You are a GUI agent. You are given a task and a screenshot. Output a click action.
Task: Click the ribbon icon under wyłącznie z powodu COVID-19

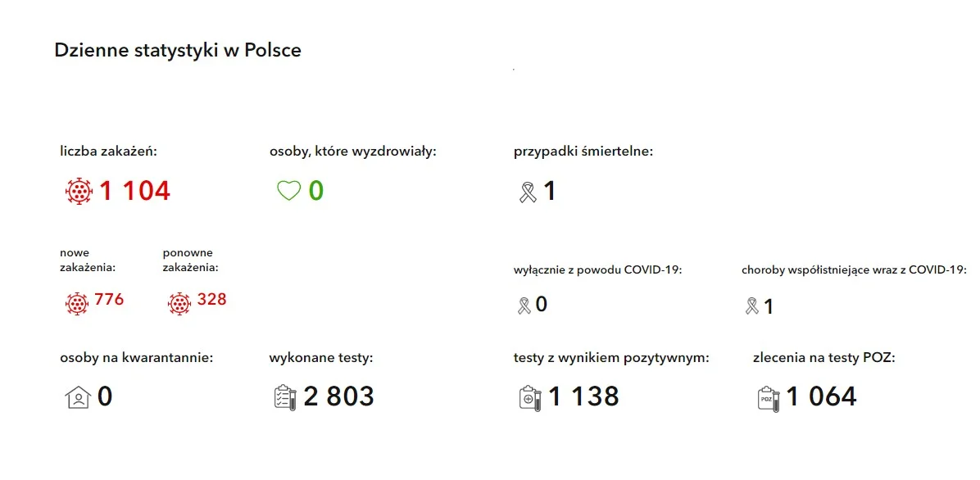coord(524,306)
